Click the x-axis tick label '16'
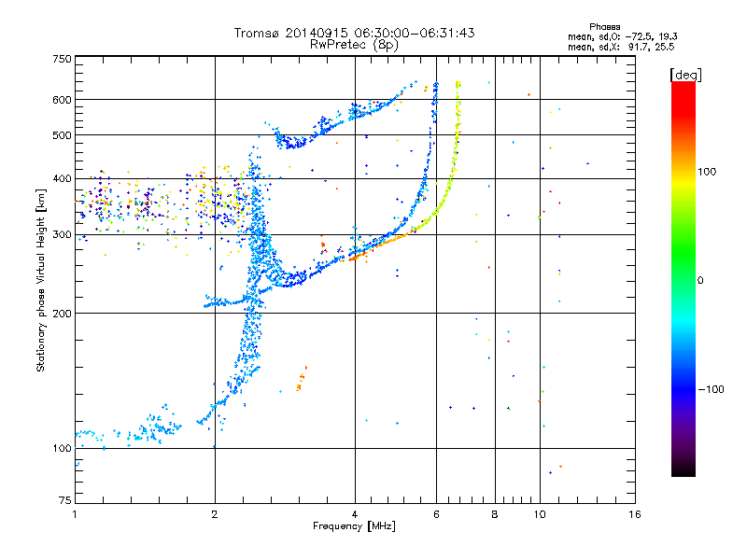 point(635,514)
